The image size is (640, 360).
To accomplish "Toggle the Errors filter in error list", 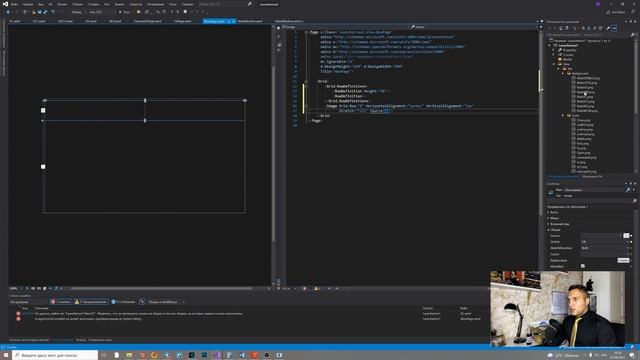I will (x=61, y=302).
